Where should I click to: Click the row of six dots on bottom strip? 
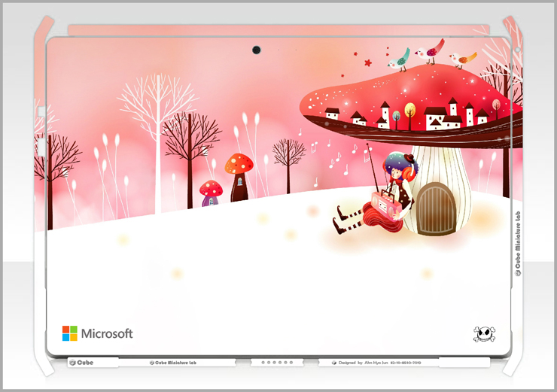coord(277,363)
